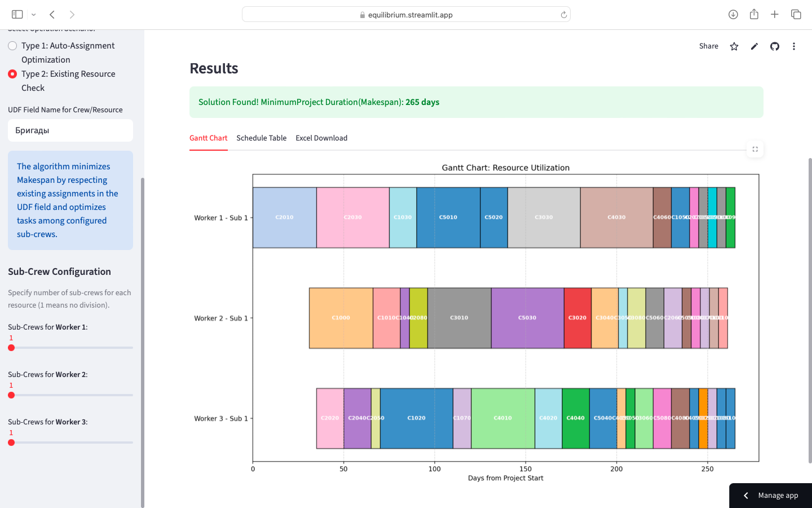This screenshot has width=812, height=508.
Task: Switch to the Schedule Table tab
Action: pyautogui.click(x=261, y=138)
